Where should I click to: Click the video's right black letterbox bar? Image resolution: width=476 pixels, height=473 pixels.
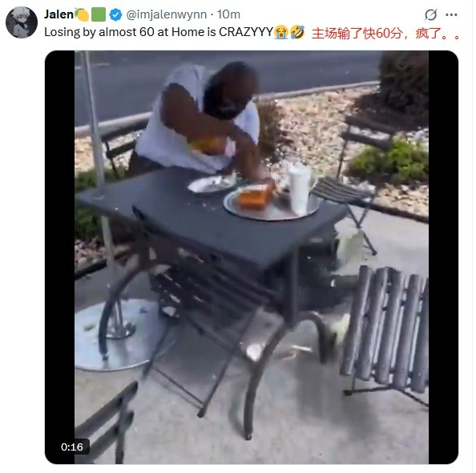[443, 257]
